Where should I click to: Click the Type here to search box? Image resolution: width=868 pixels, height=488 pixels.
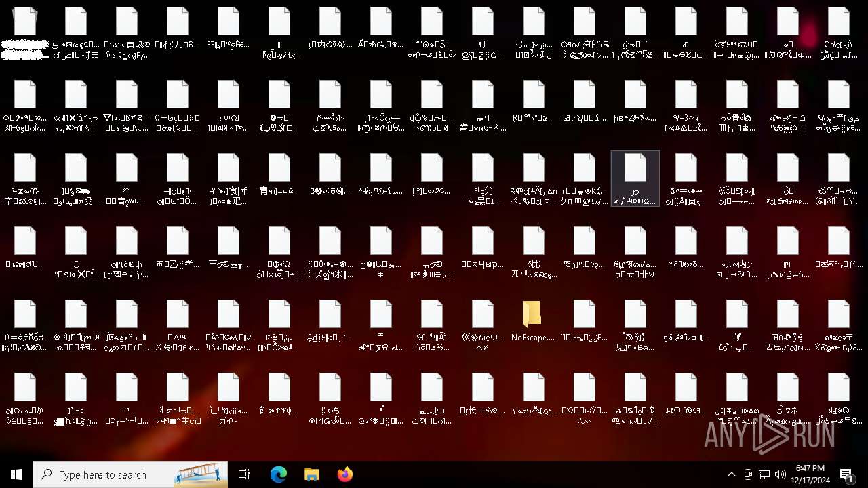132,474
